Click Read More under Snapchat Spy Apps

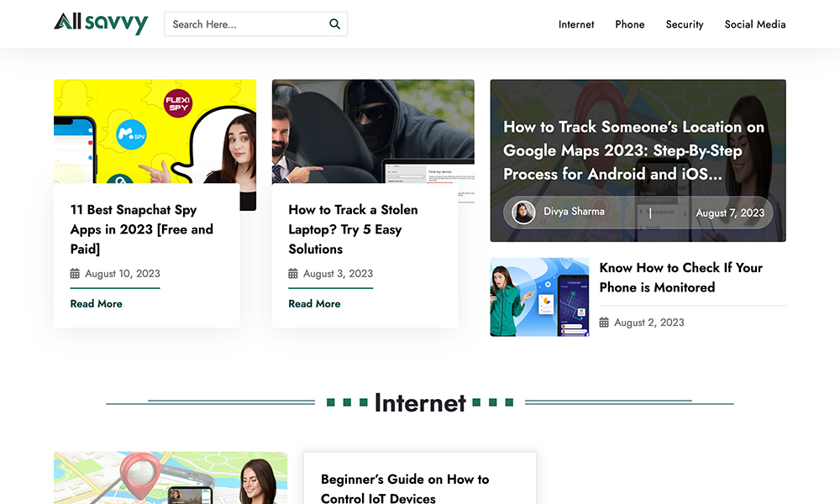click(x=96, y=303)
